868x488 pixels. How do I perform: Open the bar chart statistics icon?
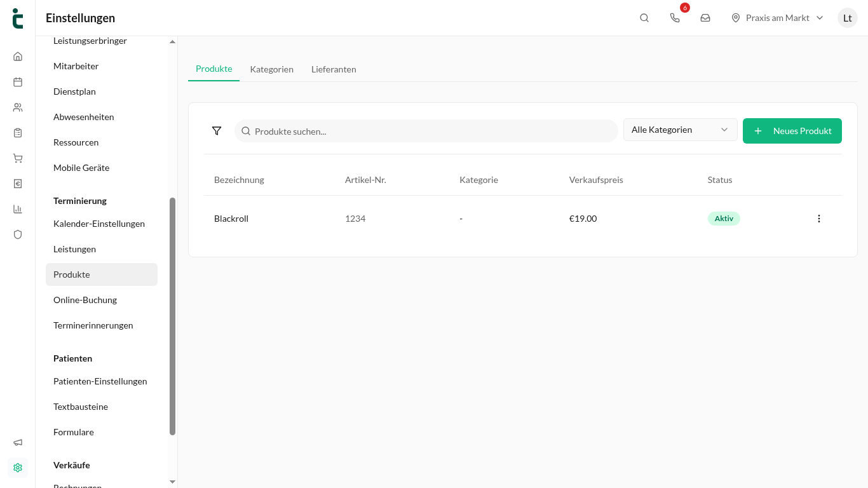pos(18,208)
